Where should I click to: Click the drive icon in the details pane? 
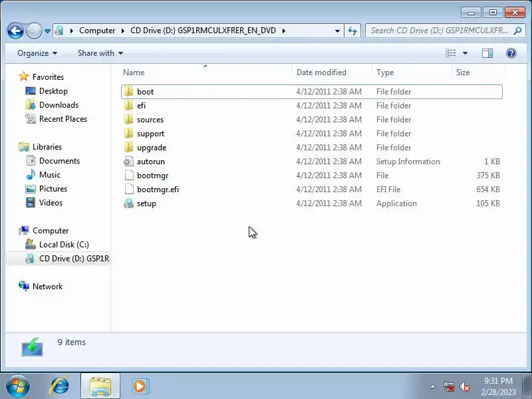point(32,346)
